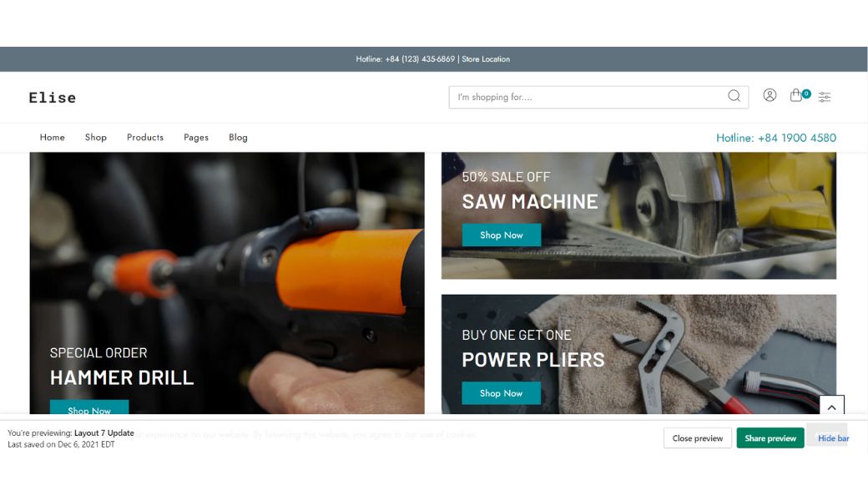Open the Products menu item
This screenshot has width=868, height=501.
145,137
